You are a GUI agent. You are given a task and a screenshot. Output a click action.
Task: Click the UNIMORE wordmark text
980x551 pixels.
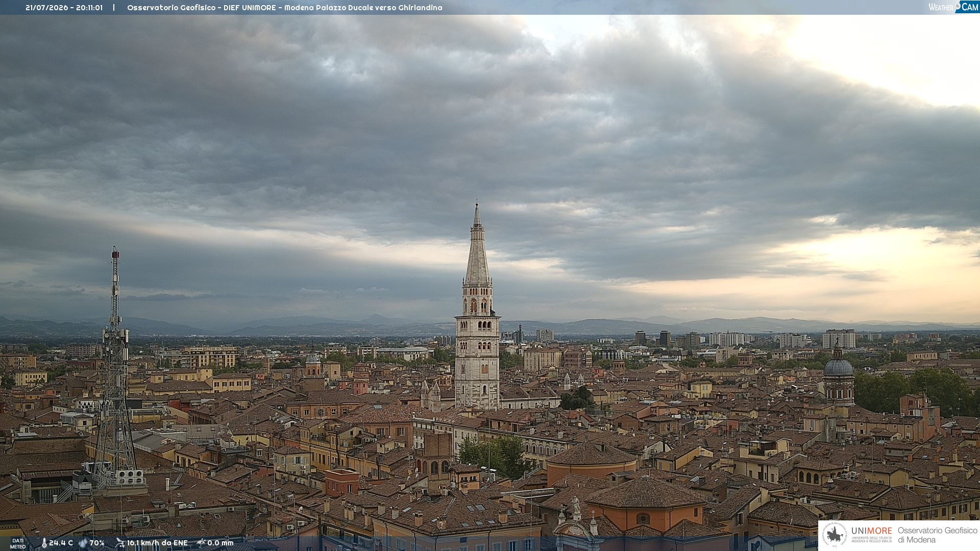tap(871, 531)
